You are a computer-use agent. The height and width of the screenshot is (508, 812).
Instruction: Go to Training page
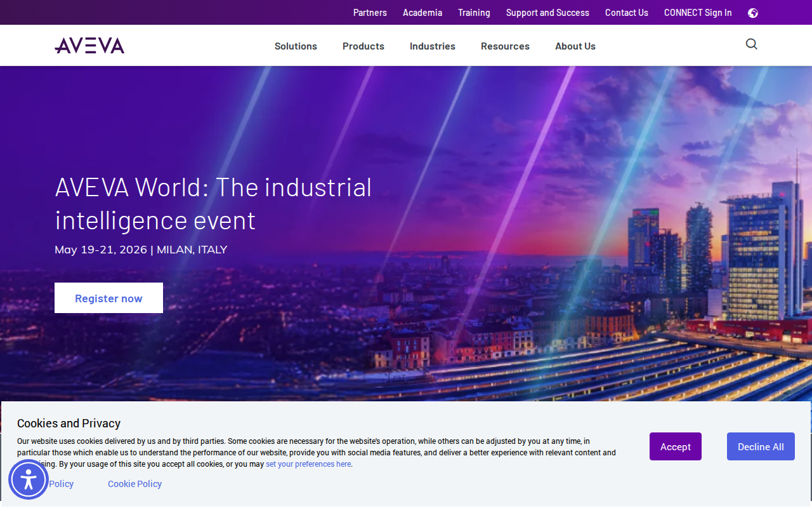point(474,13)
